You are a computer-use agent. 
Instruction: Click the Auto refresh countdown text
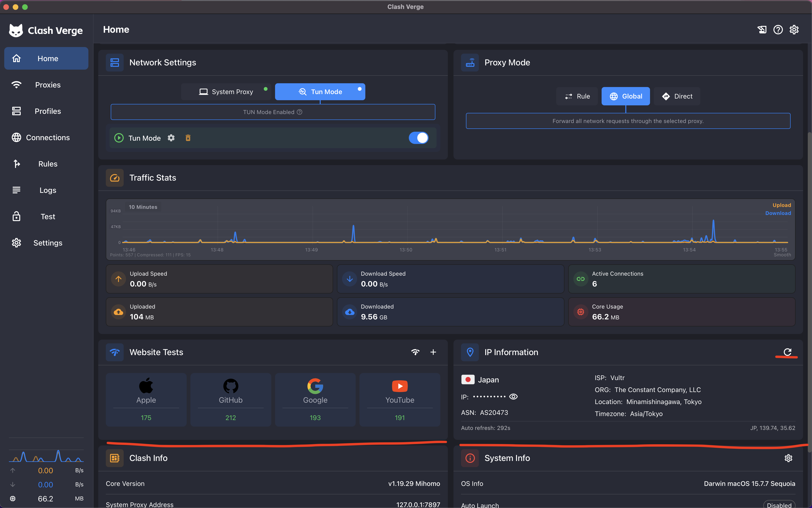tap(486, 428)
